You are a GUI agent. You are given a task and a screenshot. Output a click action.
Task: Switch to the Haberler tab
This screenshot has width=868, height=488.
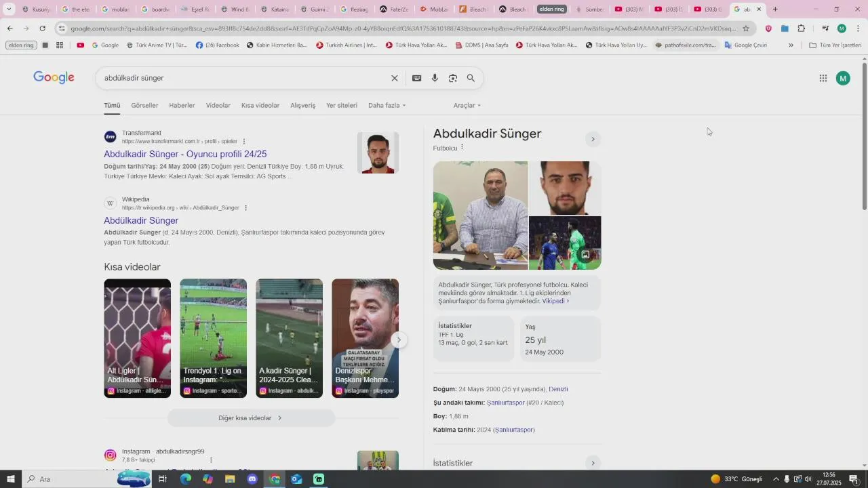click(x=182, y=105)
